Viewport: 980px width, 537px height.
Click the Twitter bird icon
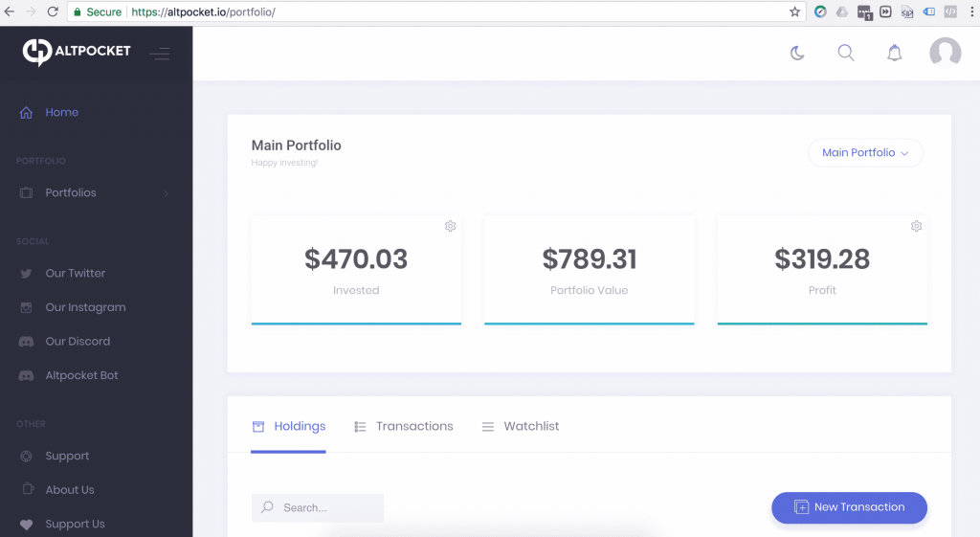click(x=26, y=273)
